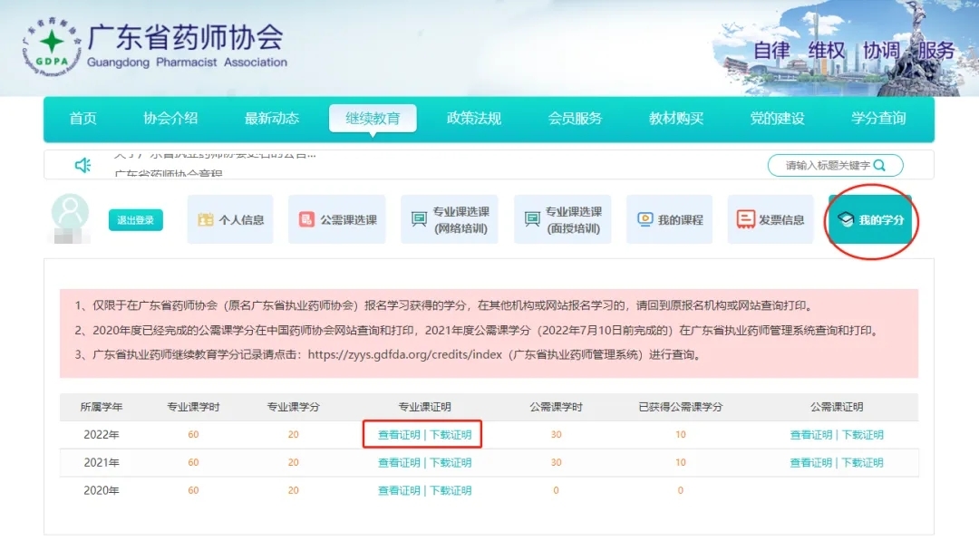Click the speaker announcement icon
Viewport: 979px width, 560px height.
(82, 165)
